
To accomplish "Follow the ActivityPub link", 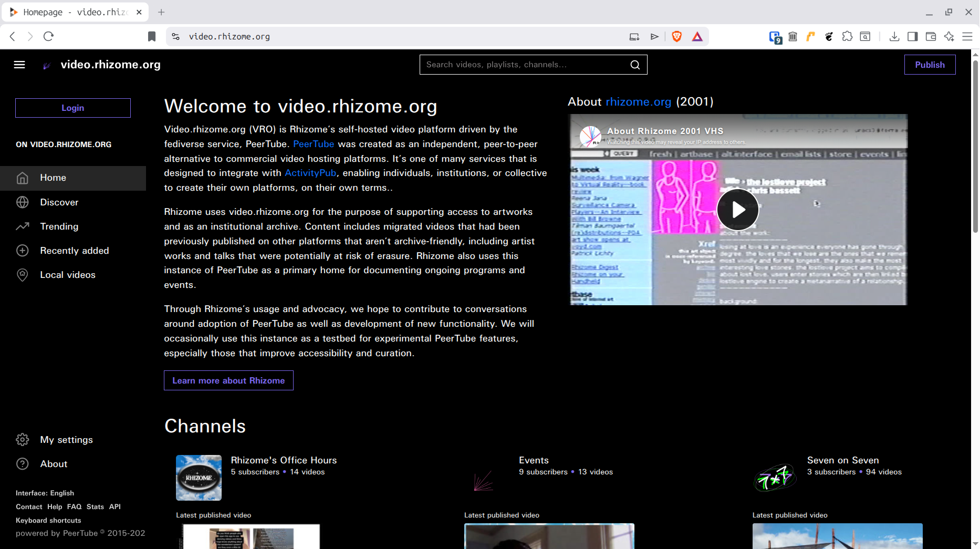I will [310, 173].
